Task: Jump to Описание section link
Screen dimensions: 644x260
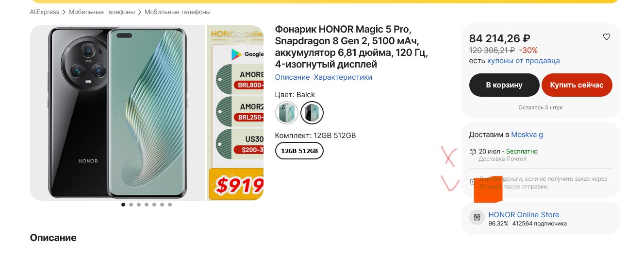Action: click(292, 77)
